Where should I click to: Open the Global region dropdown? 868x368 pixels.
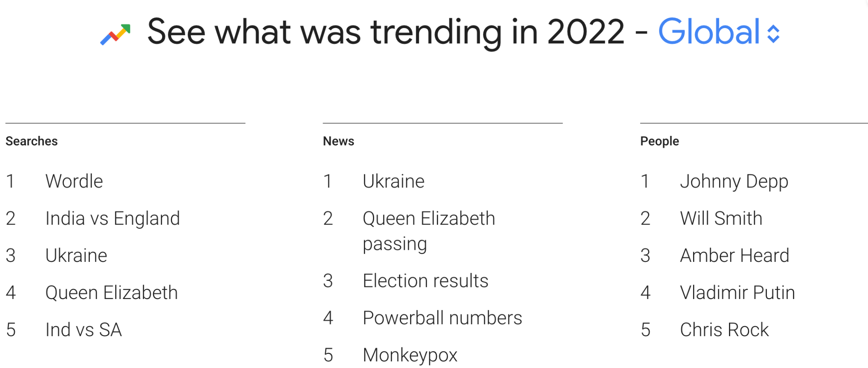coord(709,32)
